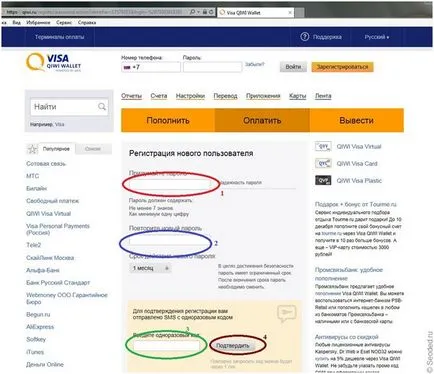Click the Russian flag icon in phone field

[127, 67]
